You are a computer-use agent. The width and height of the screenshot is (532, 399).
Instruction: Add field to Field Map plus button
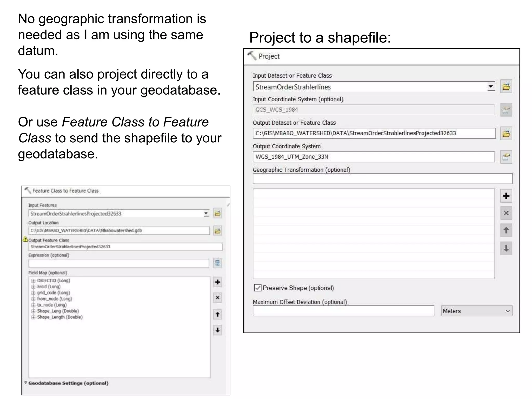point(217,282)
